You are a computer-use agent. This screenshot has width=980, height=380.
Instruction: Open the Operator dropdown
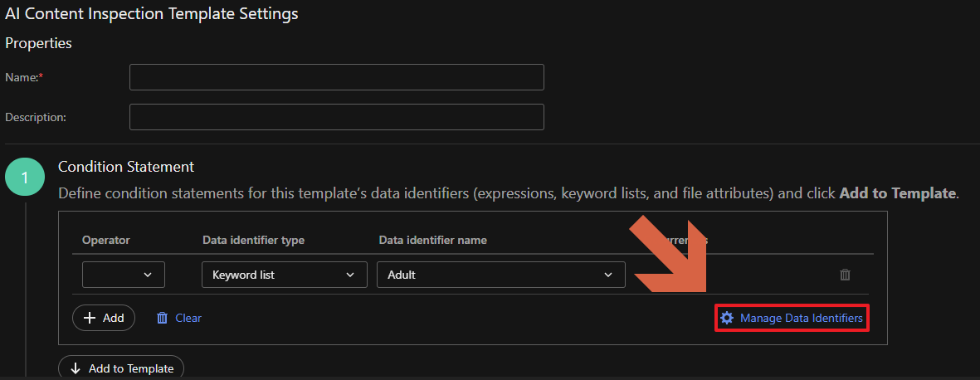124,275
